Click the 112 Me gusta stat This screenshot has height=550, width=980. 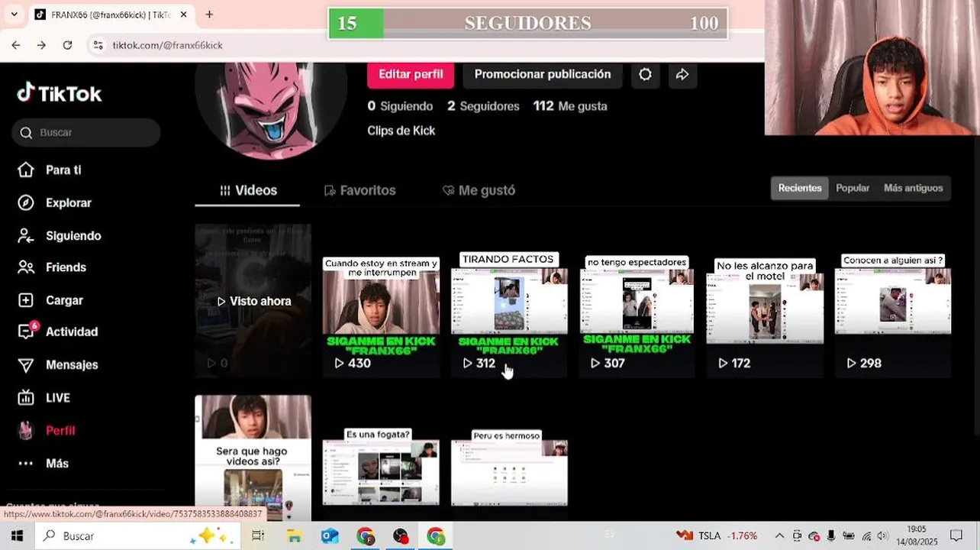570,106
